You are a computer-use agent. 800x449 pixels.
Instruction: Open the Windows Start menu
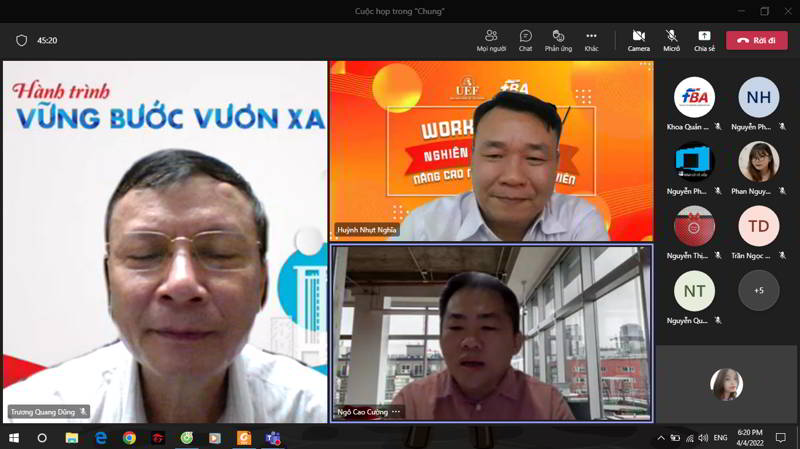pos(14,438)
